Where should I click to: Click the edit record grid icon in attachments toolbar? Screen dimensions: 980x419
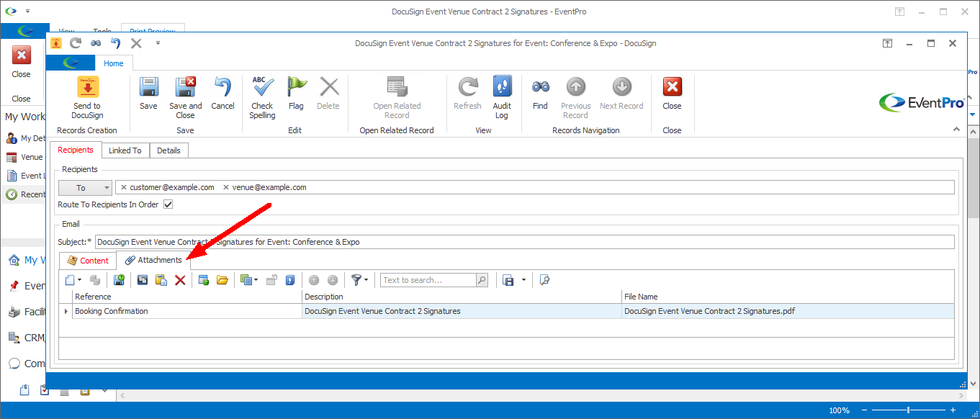(x=203, y=280)
